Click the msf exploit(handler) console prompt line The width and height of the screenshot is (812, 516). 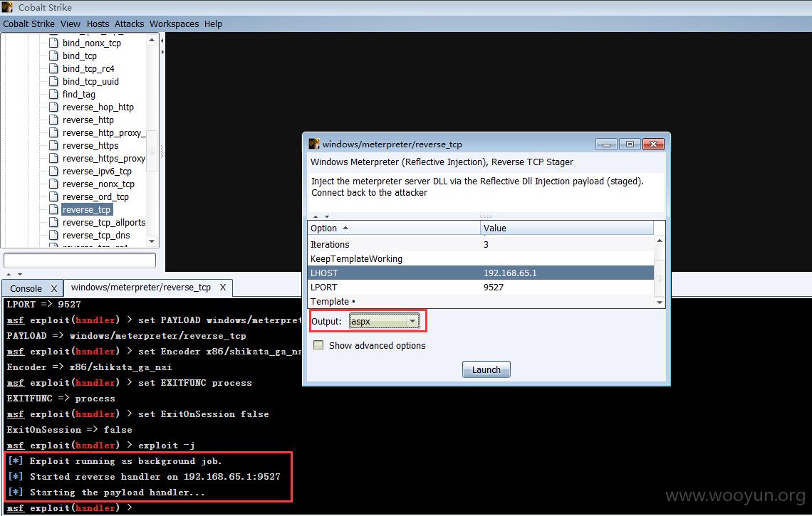click(x=69, y=507)
